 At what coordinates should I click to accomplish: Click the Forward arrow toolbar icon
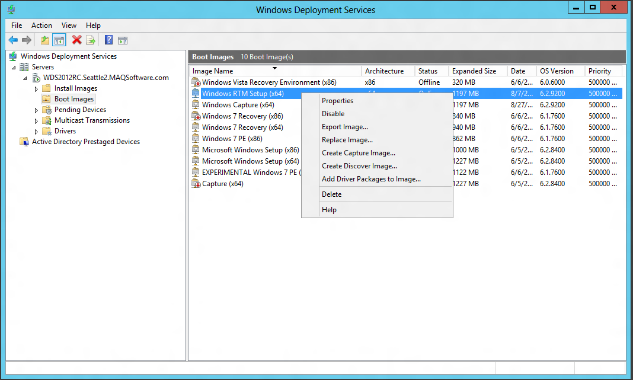(x=27, y=40)
